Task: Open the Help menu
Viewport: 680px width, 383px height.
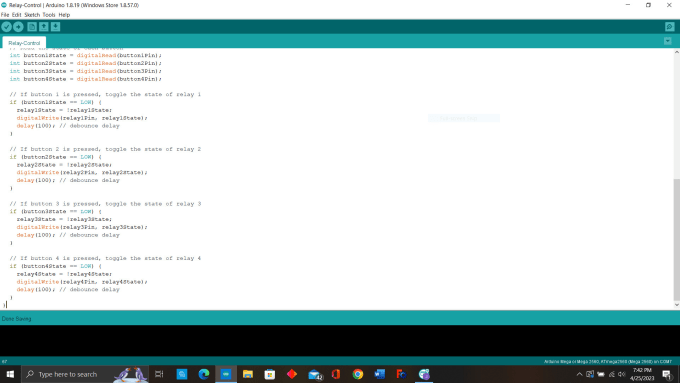Action: tap(64, 15)
